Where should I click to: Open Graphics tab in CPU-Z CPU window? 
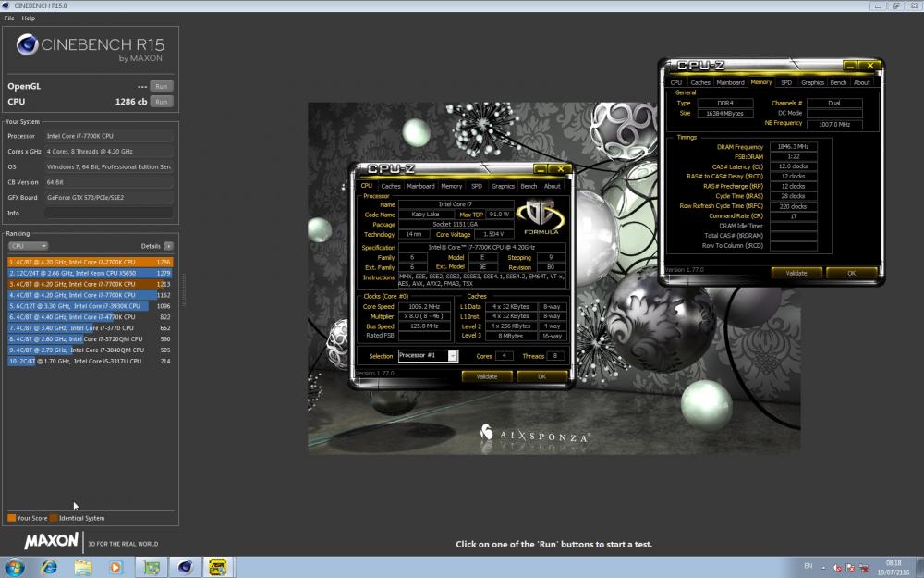[x=503, y=187]
